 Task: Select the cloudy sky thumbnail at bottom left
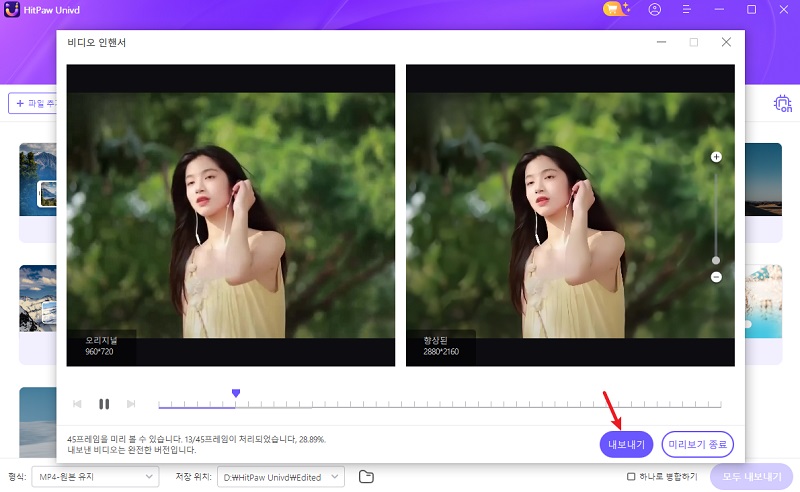coord(38,422)
